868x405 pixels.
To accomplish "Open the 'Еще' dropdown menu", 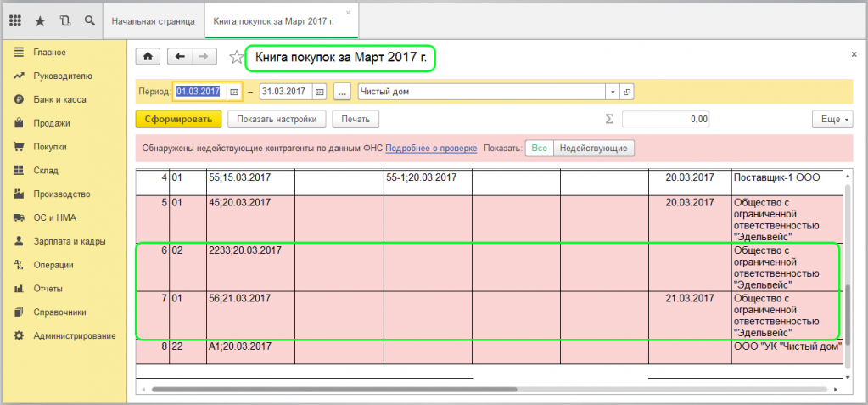I will (832, 120).
